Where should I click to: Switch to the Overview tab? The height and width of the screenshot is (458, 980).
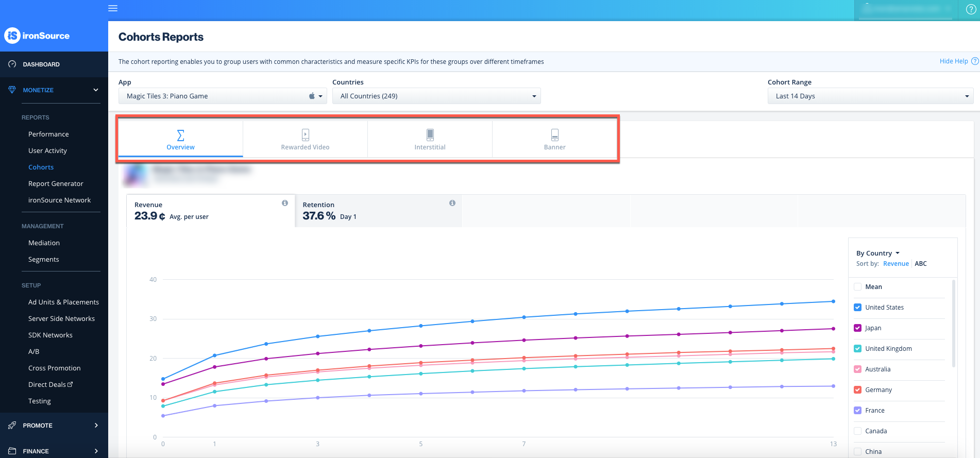[180, 139]
